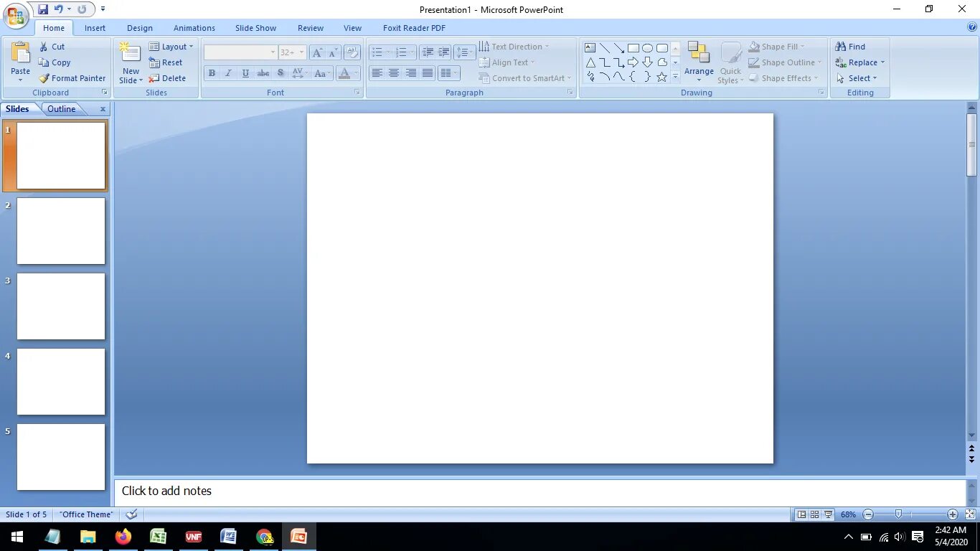Click the Paste clipboard icon
The width and height of the screenshot is (980, 551).
click(x=21, y=54)
